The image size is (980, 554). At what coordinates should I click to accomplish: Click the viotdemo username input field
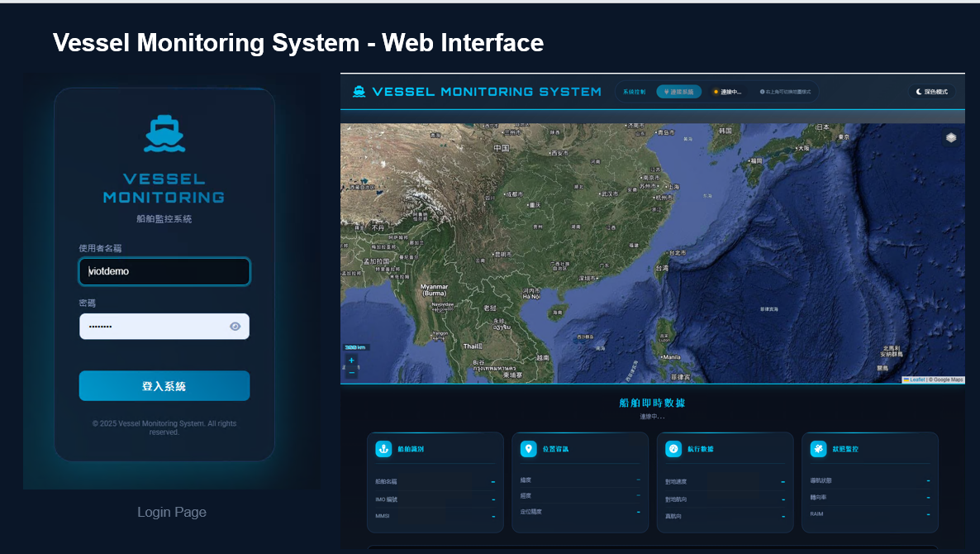click(x=164, y=271)
